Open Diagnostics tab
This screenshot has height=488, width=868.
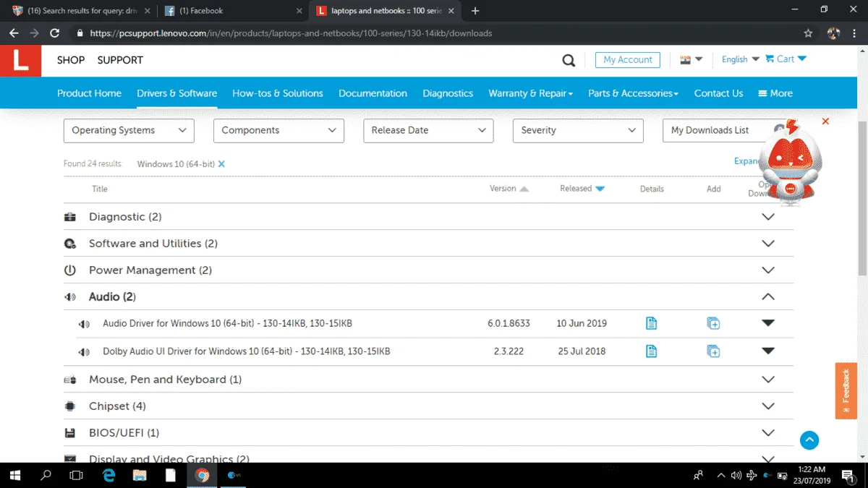[x=448, y=93]
